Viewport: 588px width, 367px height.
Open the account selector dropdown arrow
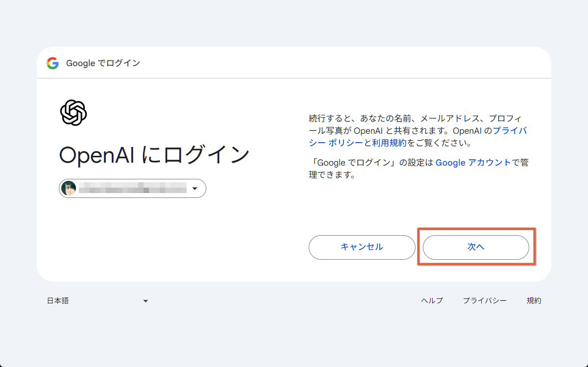click(195, 189)
